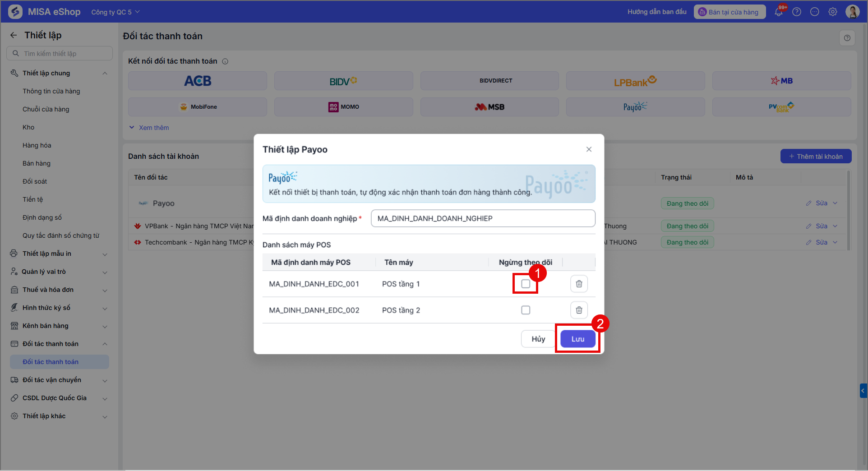Expand the Xem thêm partner list
The height and width of the screenshot is (471, 868).
tap(149, 128)
